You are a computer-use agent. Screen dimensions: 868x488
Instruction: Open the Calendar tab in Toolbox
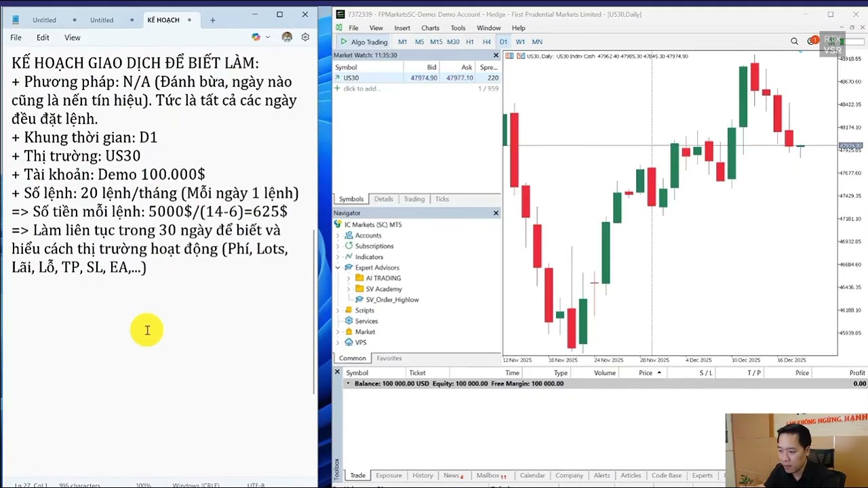(x=532, y=476)
